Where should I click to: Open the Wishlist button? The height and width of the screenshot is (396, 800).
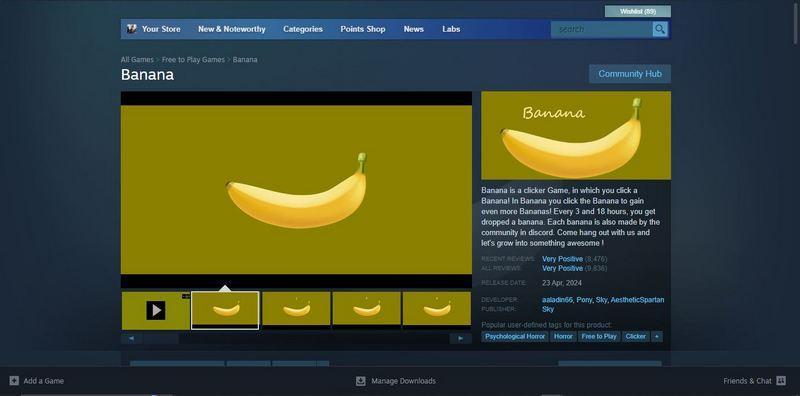point(638,11)
